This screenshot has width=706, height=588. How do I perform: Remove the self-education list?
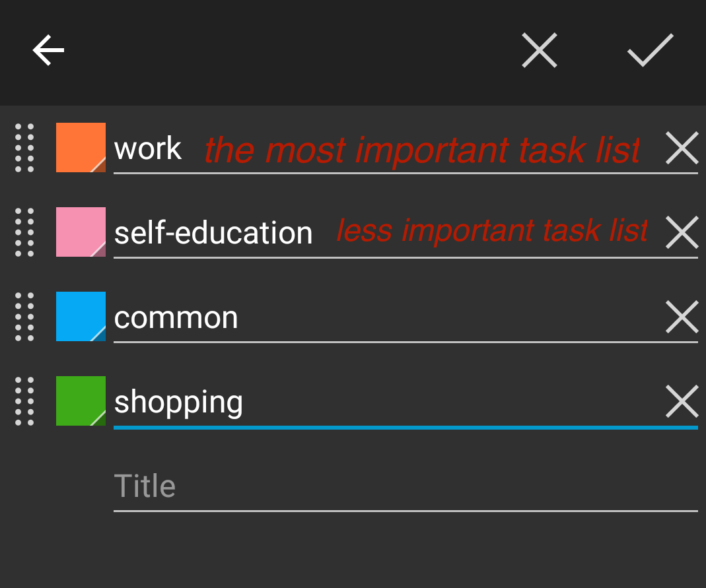682,232
